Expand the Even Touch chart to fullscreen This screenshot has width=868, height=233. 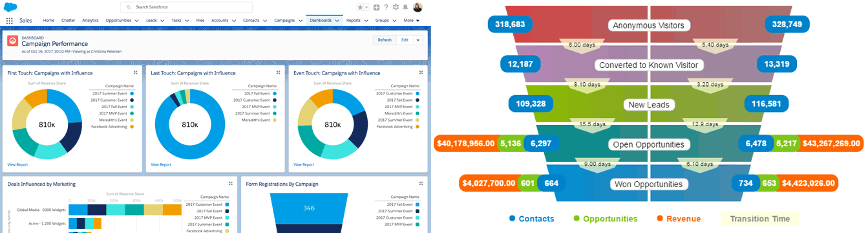(x=421, y=72)
